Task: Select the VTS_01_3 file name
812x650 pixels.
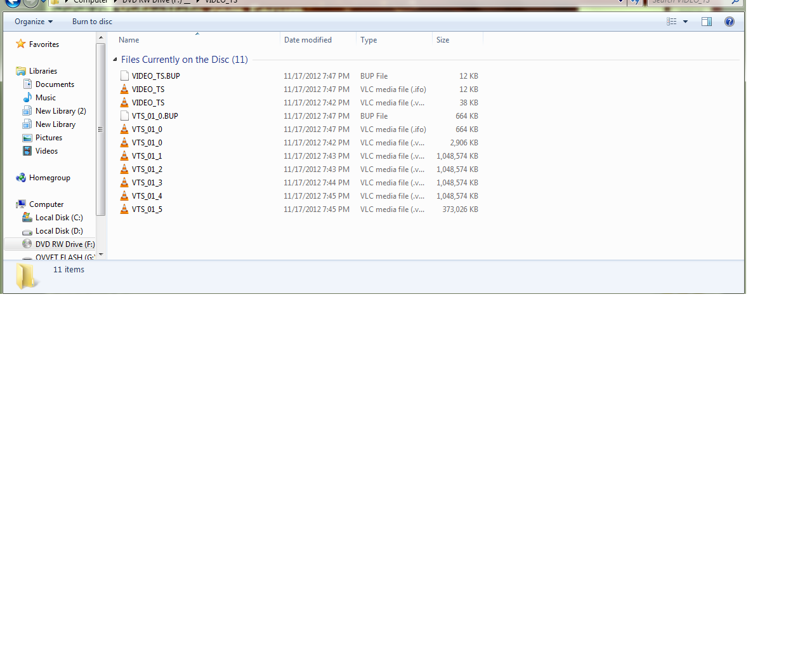Action: coord(147,183)
